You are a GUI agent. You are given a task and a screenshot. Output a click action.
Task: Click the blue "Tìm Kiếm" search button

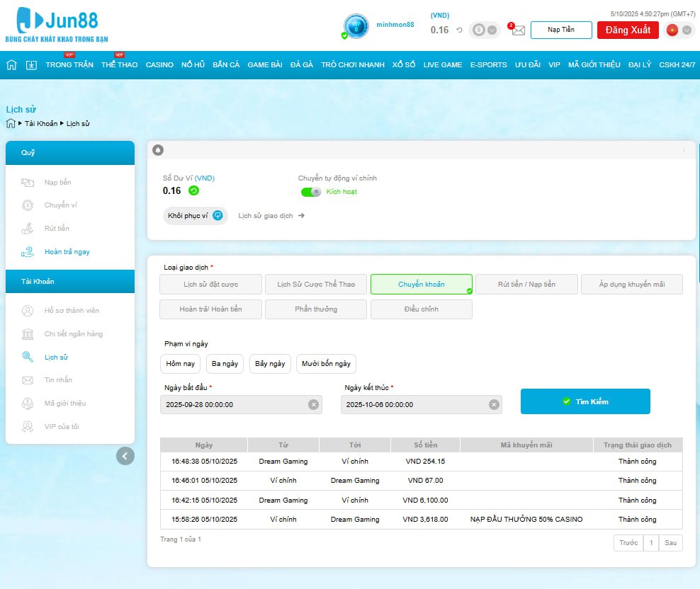(x=585, y=401)
